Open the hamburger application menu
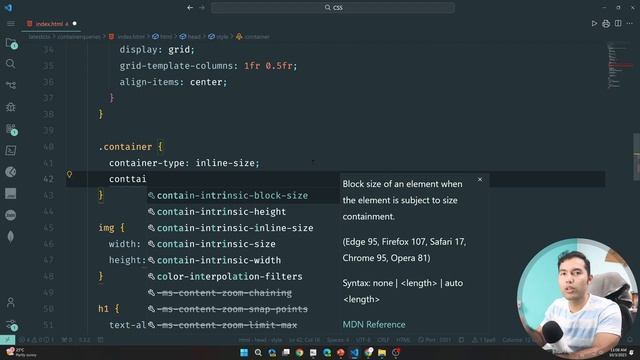Image resolution: width=640 pixels, height=360 pixels. point(11,24)
